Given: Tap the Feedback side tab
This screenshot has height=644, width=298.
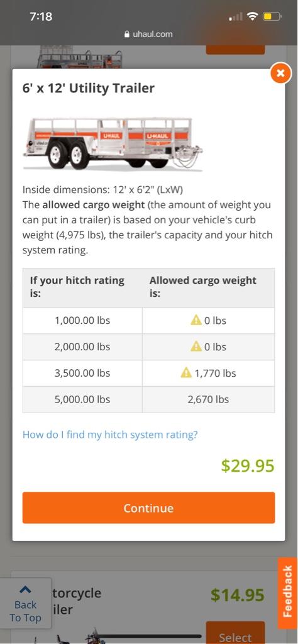Looking at the screenshot, I should point(288,594).
